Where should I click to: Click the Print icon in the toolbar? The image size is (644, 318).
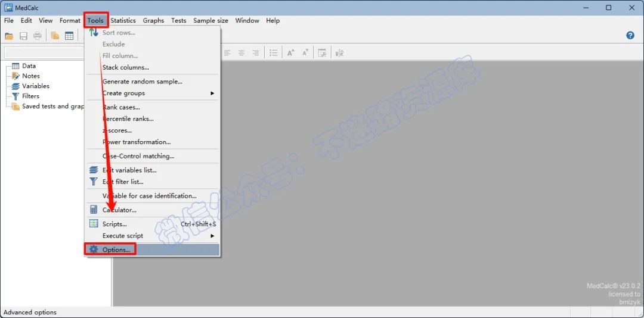tap(38, 36)
